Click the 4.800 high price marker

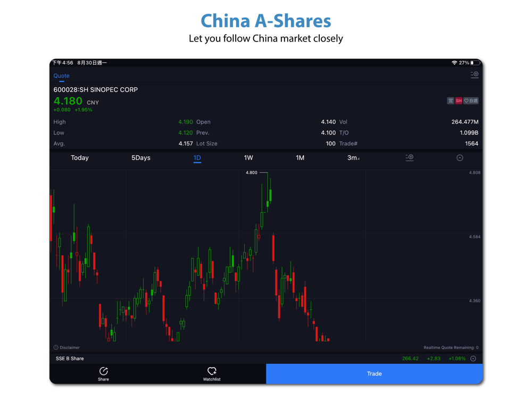tap(252, 172)
